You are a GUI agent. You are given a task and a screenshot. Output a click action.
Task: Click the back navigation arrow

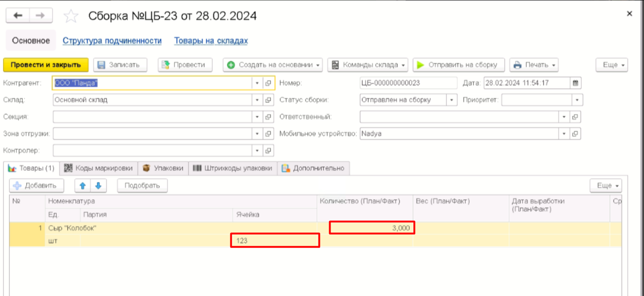tap(18, 16)
